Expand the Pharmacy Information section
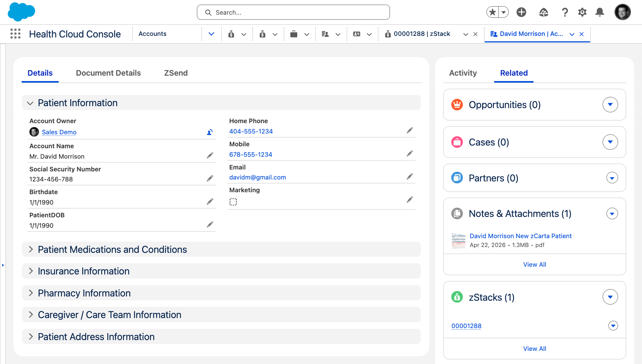The image size is (642, 364). click(x=221, y=293)
